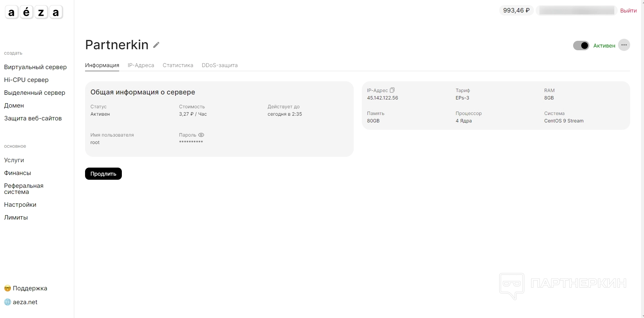This screenshot has height=318, width=644.
Task: Click the username value root
Action: click(x=95, y=142)
